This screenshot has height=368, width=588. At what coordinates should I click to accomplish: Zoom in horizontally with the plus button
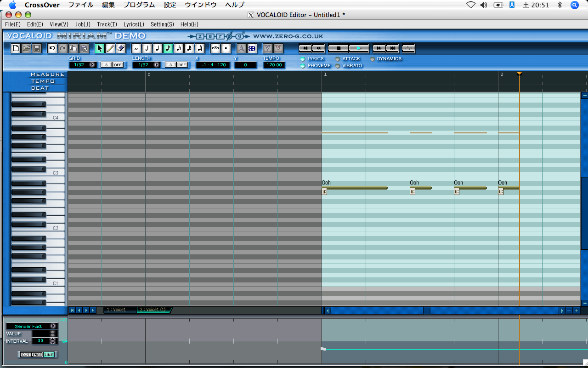pyautogui.click(x=577, y=310)
